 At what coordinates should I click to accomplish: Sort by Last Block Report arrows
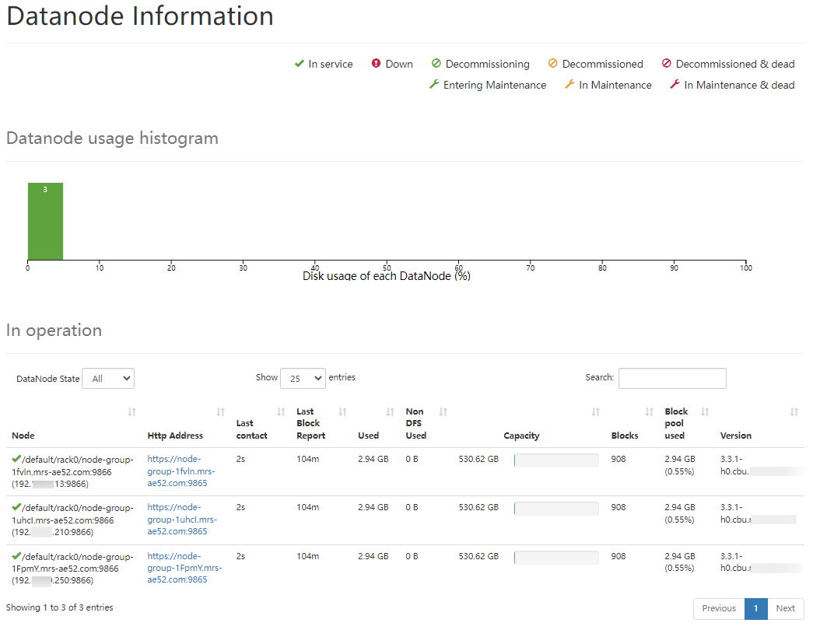pos(342,412)
